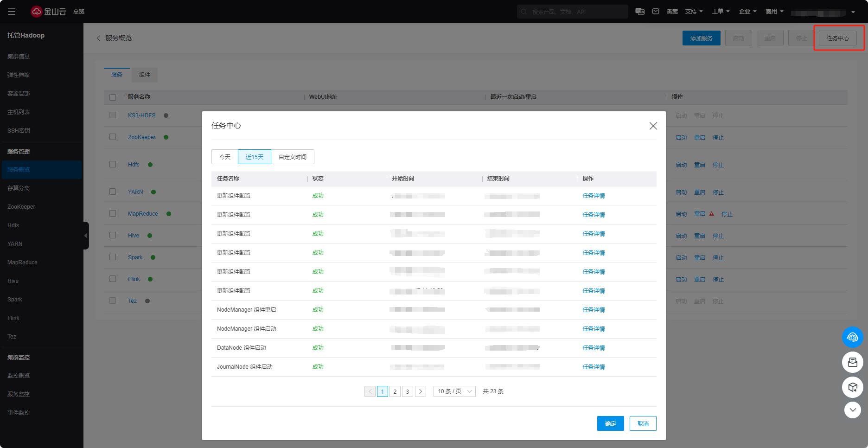Viewport: 868px width, 448px height.
Task: Collapse the left sidebar handle
Action: pyautogui.click(x=86, y=236)
